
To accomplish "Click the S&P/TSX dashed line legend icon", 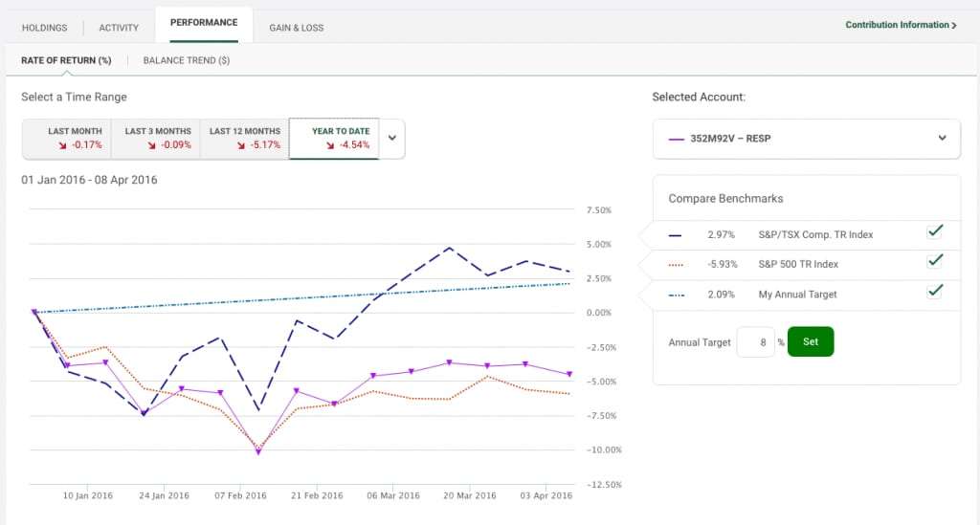I will [675, 235].
